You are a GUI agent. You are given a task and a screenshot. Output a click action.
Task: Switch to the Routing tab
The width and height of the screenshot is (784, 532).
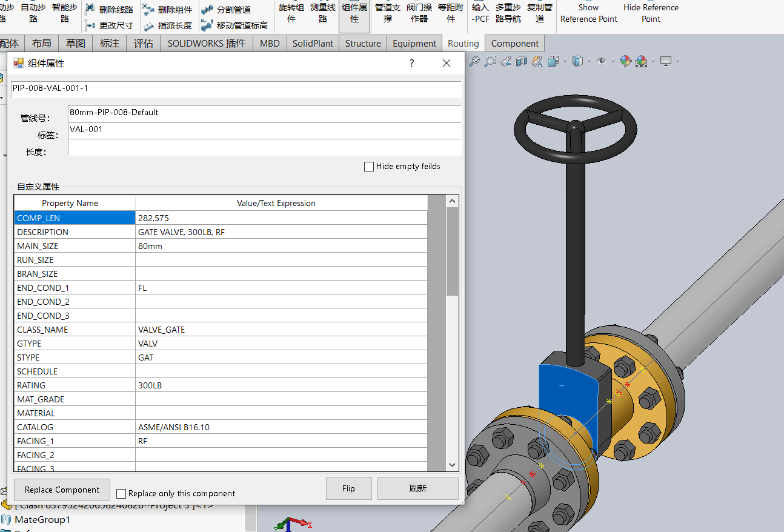tap(463, 44)
